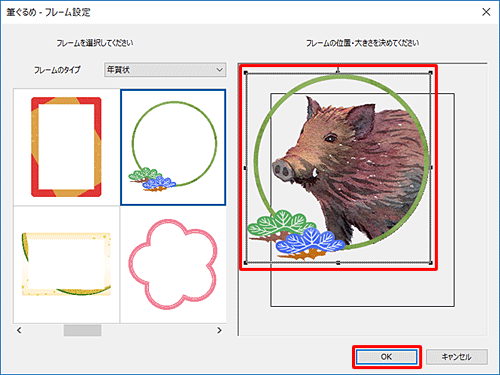Click the top-left resize handle of the frame
The image size is (500, 375).
[246, 73]
